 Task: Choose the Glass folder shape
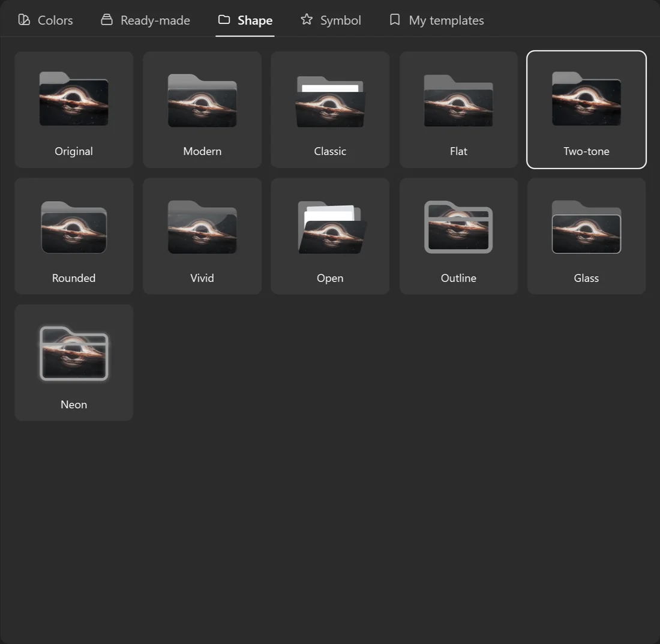pyautogui.click(x=586, y=236)
